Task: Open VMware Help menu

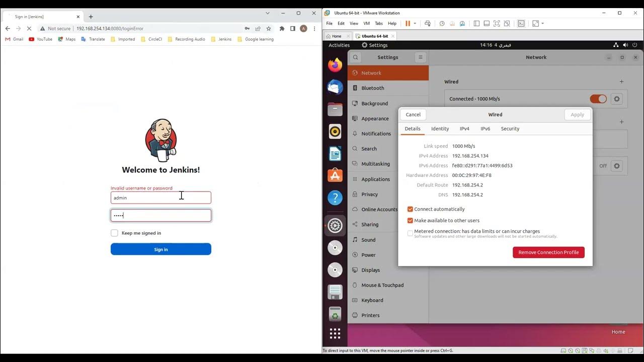Action: [x=392, y=23]
